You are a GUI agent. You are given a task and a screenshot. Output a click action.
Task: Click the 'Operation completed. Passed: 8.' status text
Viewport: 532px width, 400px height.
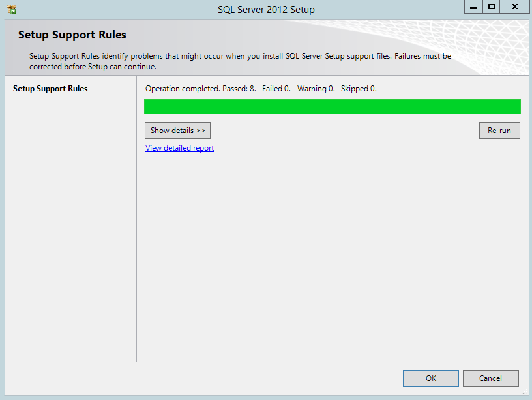click(x=201, y=89)
